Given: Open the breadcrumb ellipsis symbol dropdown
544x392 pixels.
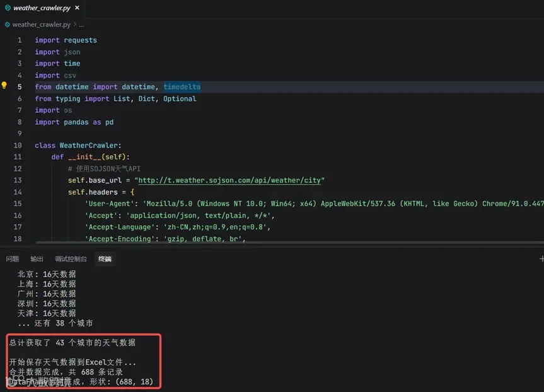Looking at the screenshot, I should click(x=81, y=25).
